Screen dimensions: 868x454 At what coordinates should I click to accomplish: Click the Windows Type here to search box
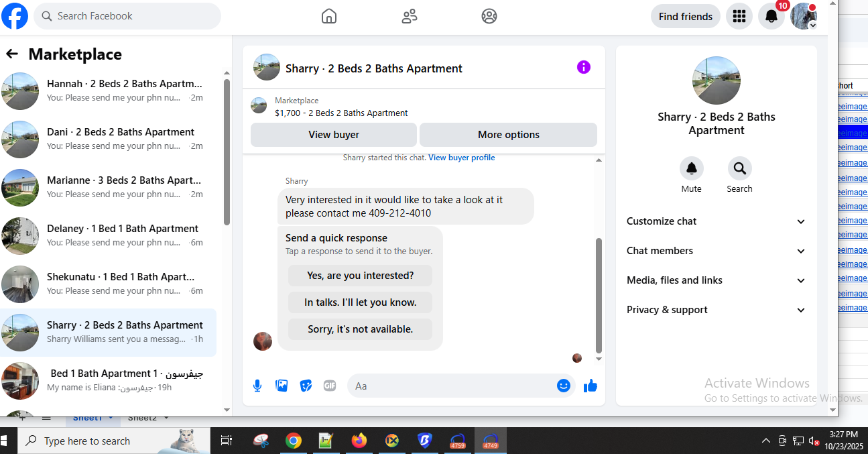[114, 441]
